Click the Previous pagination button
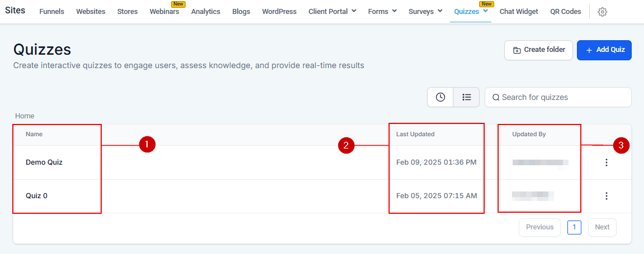Viewport: 644px width, 254px height. pos(539,227)
